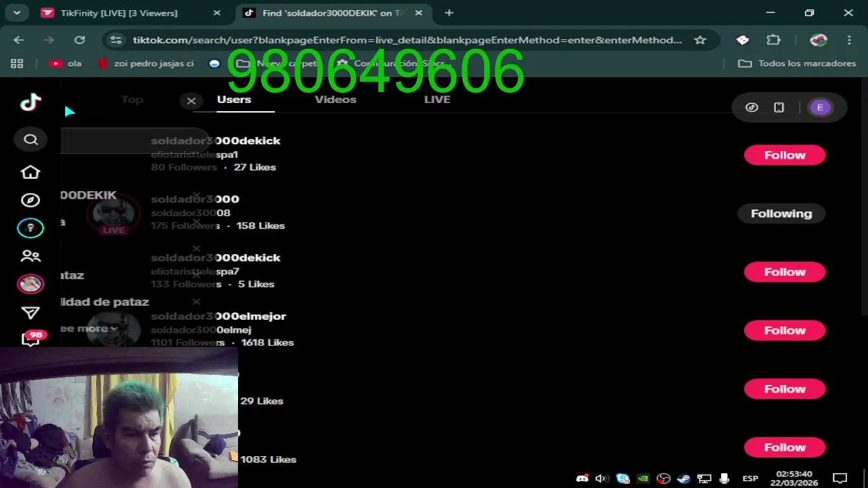This screenshot has height=488, width=868.
Task: Close search panel with round X button
Action: click(191, 101)
